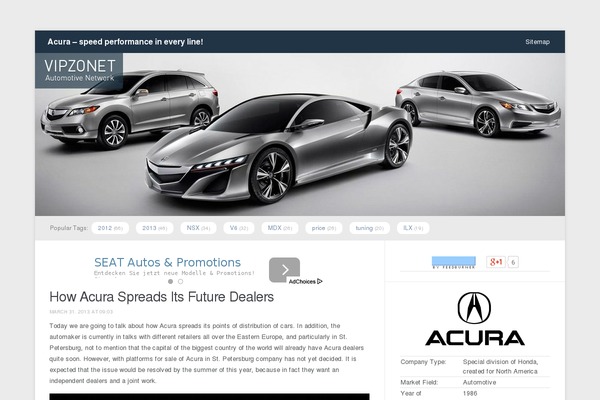Click the +1 count bubble showing 6
This screenshot has width=600, height=400.
pos(513,262)
